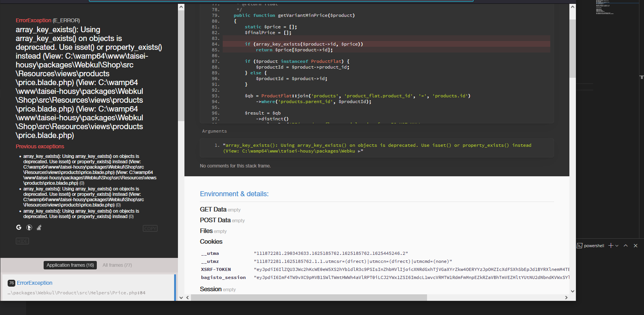Switch to Application frames (16) tab
This screenshot has width=644, height=315.
click(x=70, y=265)
